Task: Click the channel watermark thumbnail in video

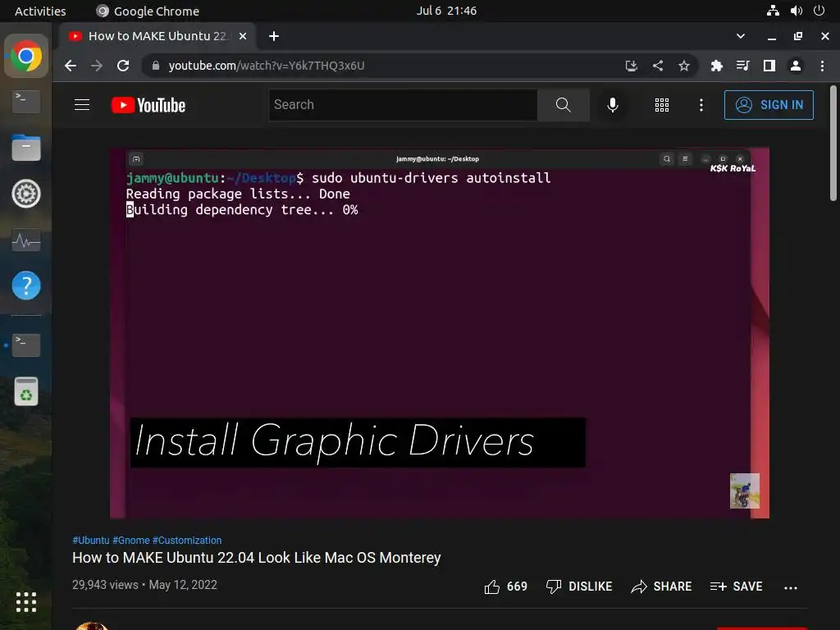Action: pos(745,491)
